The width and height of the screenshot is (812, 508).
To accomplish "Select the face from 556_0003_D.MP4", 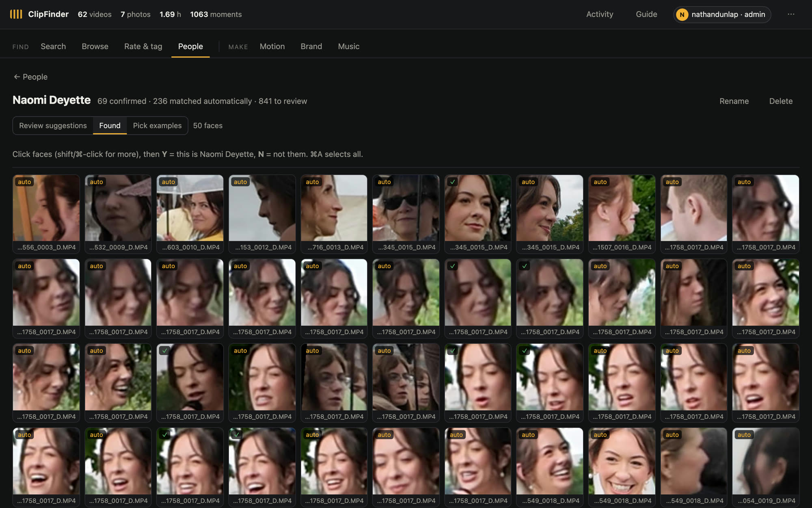I will click(46, 208).
